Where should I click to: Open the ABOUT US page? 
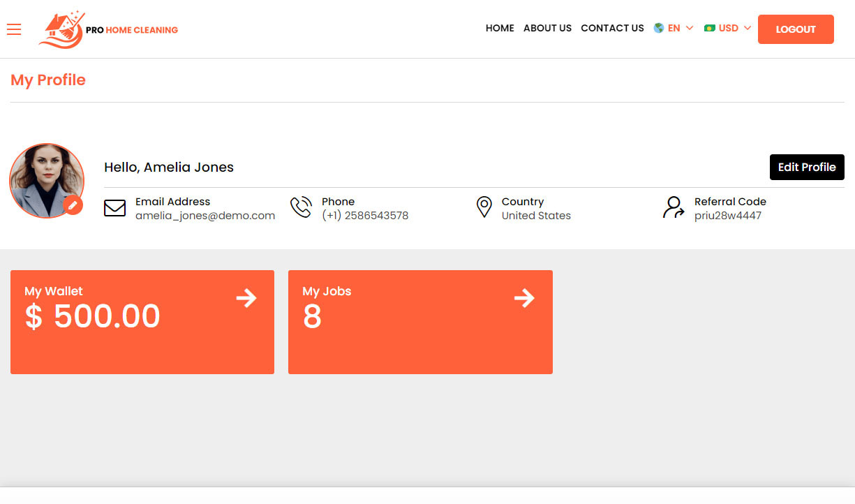547,29
